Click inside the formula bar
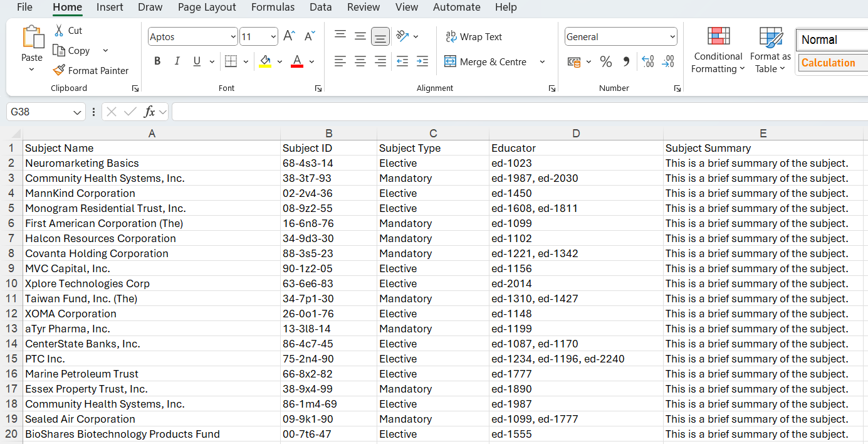 click(x=520, y=112)
